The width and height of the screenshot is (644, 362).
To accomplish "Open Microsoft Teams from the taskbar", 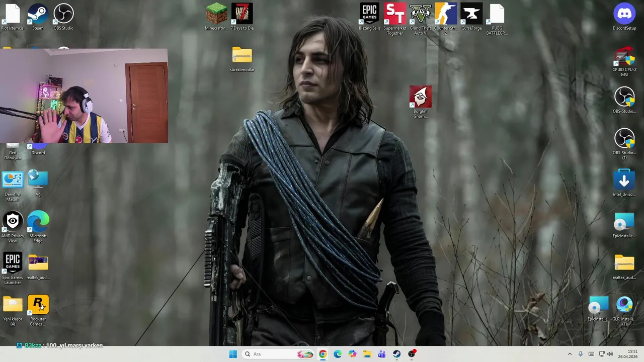I will [382, 354].
